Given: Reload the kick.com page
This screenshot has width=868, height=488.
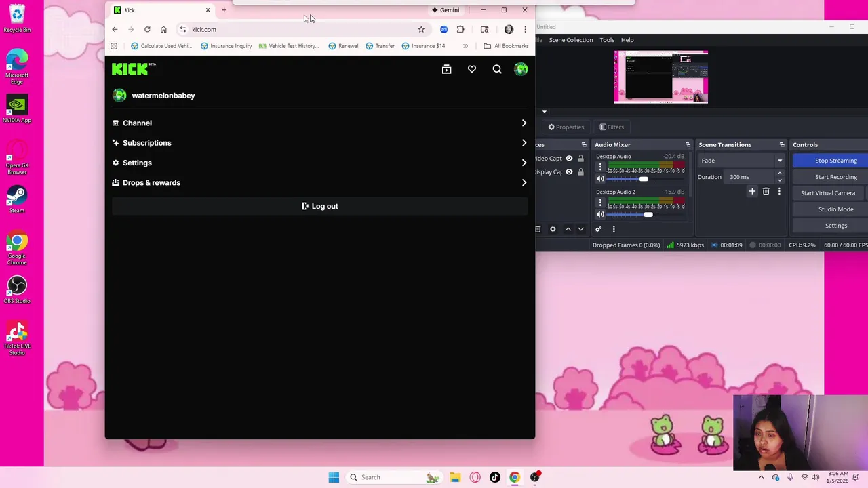Looking at the screenshot, I should 147,29.
